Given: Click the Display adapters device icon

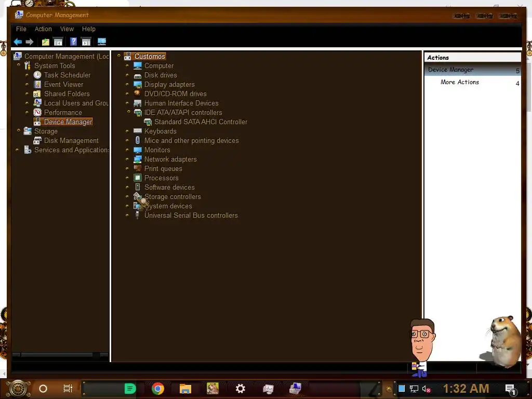Looking at the screenshot, I should (x=137, y=85).
